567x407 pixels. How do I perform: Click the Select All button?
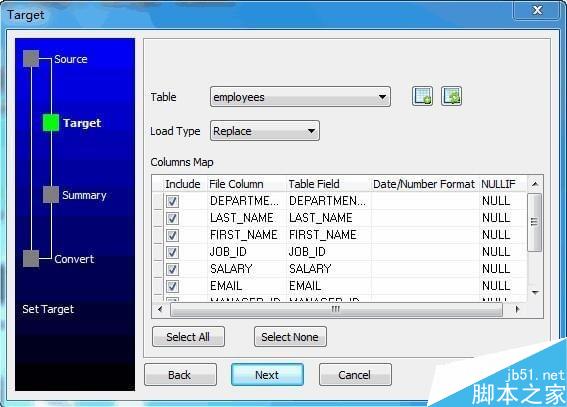pos(188,337)
